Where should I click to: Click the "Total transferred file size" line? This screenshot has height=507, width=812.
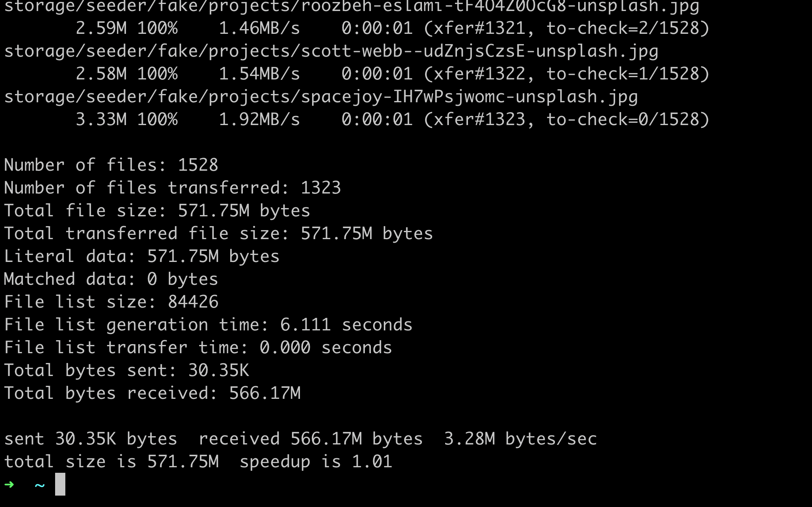[218, 234]
